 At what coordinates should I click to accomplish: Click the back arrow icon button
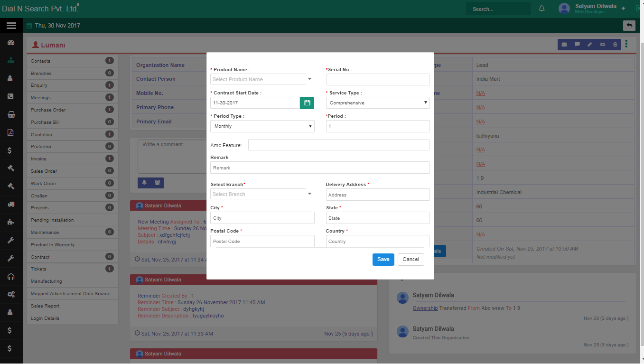[629, 26]
